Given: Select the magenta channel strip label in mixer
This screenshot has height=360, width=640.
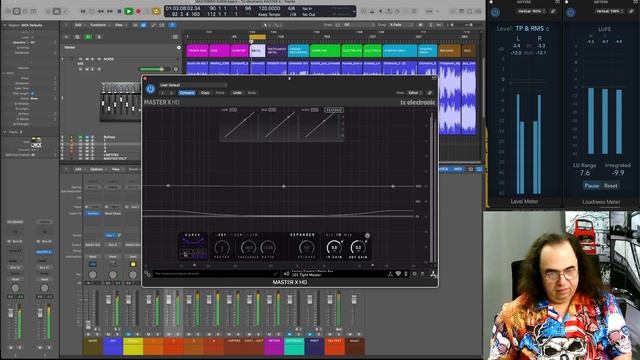Looking at the screenshot, I should [273, 346].
